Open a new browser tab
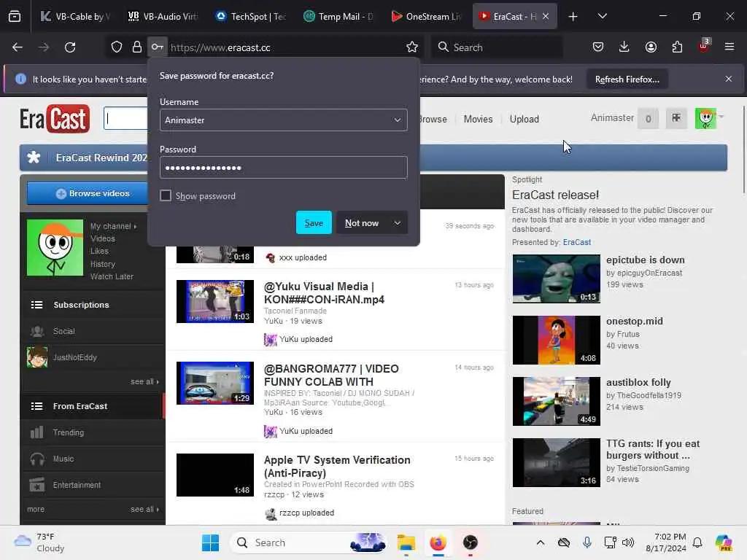This screenshot has width=747, height=560. (573, 16)
